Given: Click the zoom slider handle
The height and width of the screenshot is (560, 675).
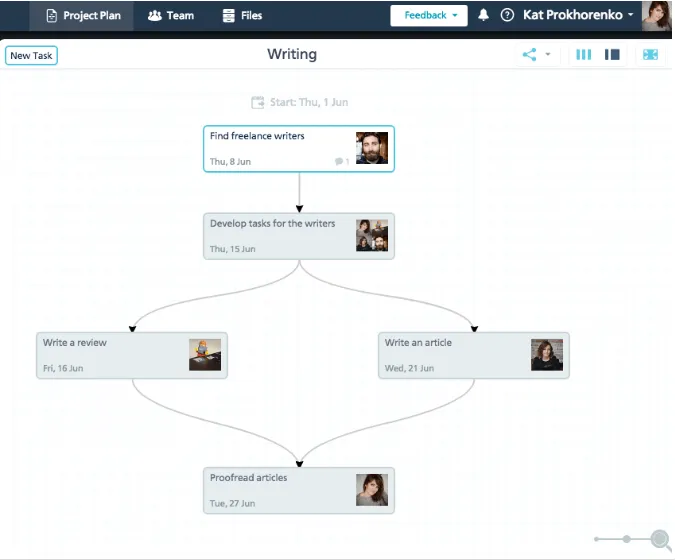Looking at the screenshot, I should coord(627,539).
